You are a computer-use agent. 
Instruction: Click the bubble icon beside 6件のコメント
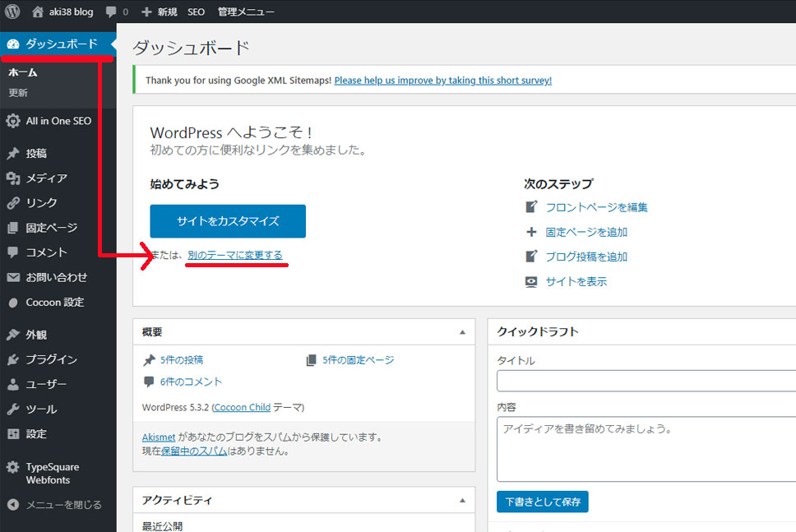149,382
